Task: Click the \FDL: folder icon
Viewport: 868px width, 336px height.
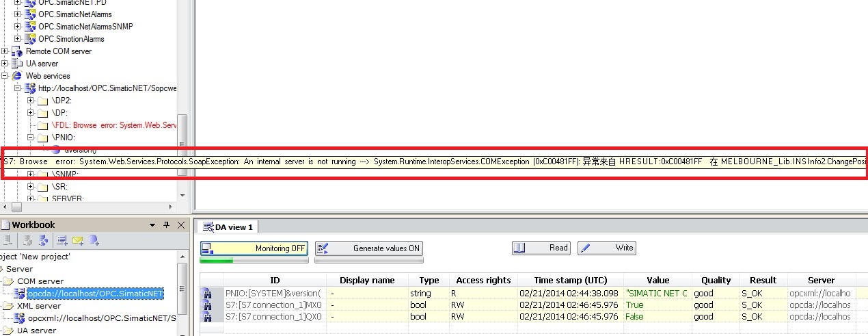Action: pyautogui.click(x=43, y=126)
